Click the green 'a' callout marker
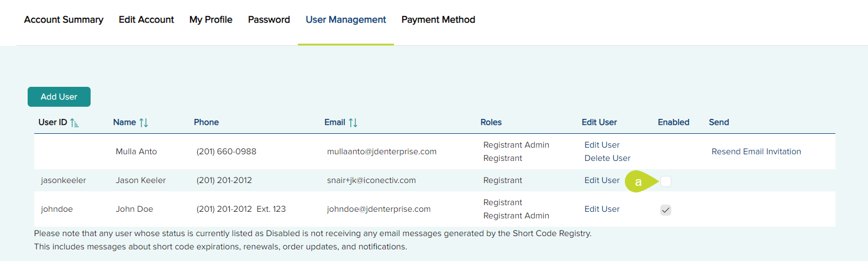The height and width of the screenshot is (261, 868). [x=638, y=181]
